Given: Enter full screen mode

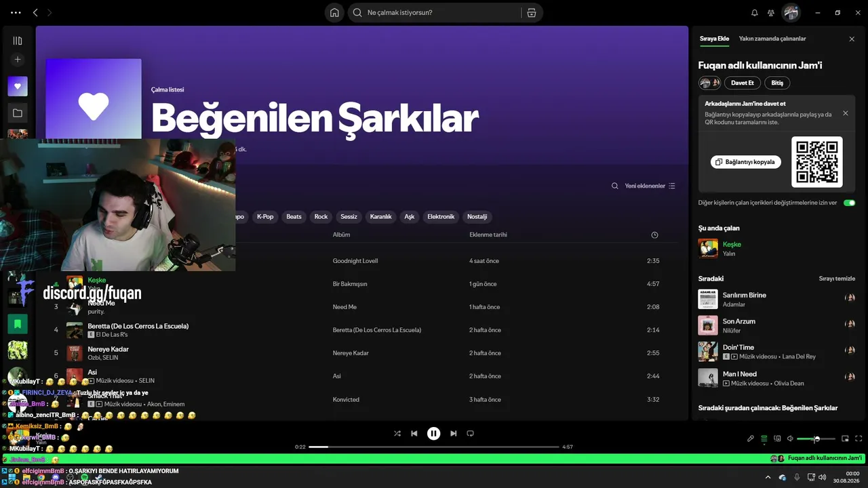Looking at the screenshot, I should point(859,439).
